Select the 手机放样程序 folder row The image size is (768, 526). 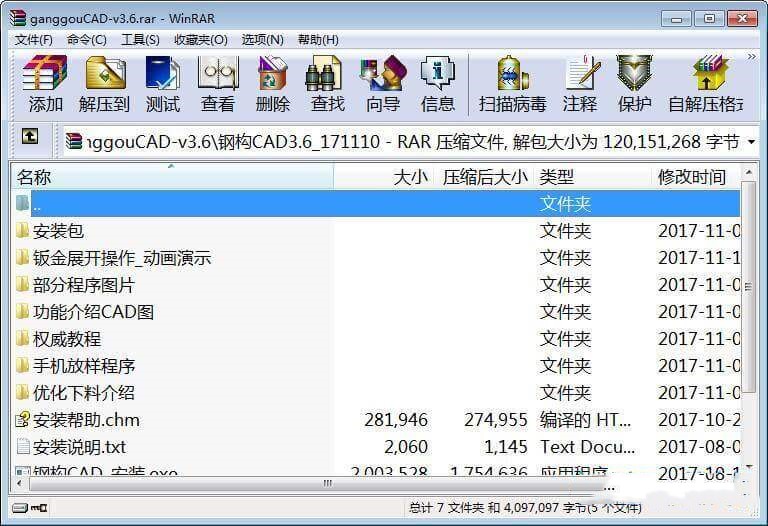376,365
